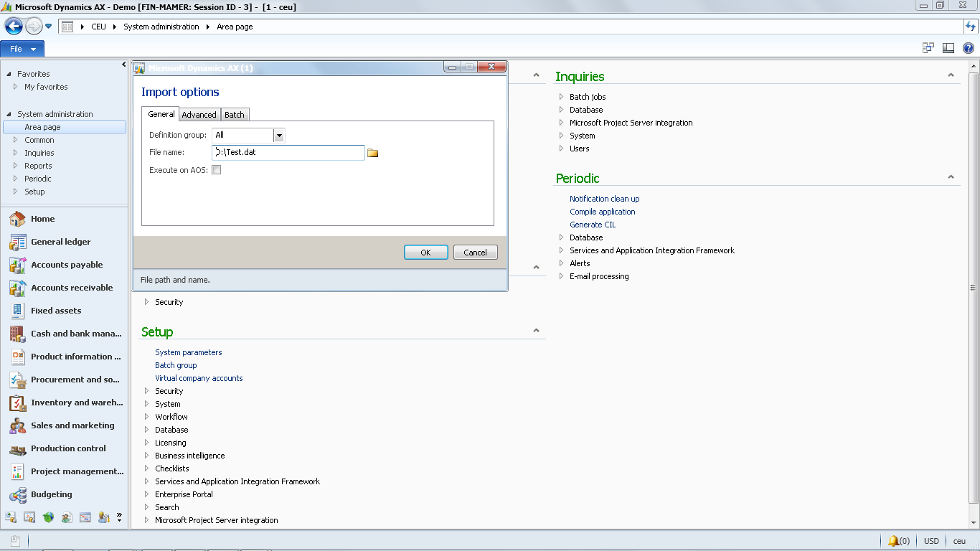This screenshot has height=551, width=980.
Task: Collapse the navigation pane with the left arrow
Action: pos(123,65)
